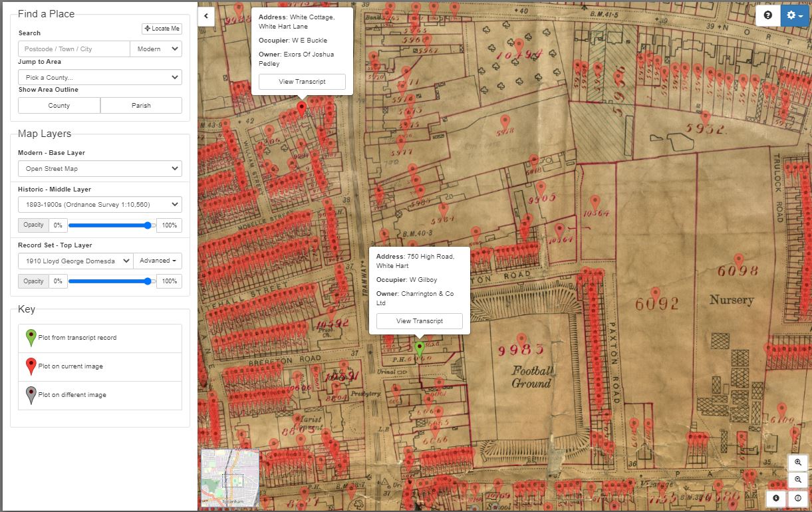Select the marker on plot 6098

[739, 260]
